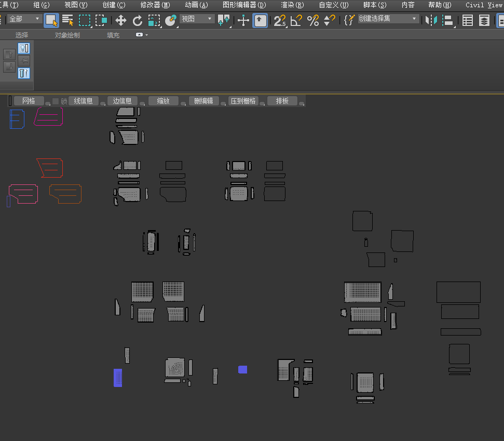504x441 pixels.
Task: Select the orange outlined shape in viewport
Action: (x=65, y=194)
